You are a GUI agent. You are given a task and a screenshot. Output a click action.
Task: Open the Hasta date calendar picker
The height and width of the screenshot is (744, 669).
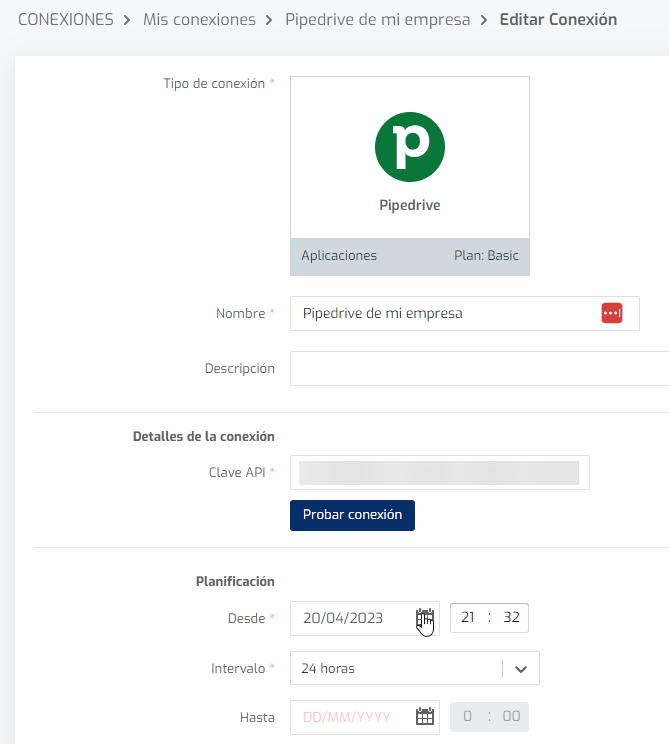tap(425, 716)
